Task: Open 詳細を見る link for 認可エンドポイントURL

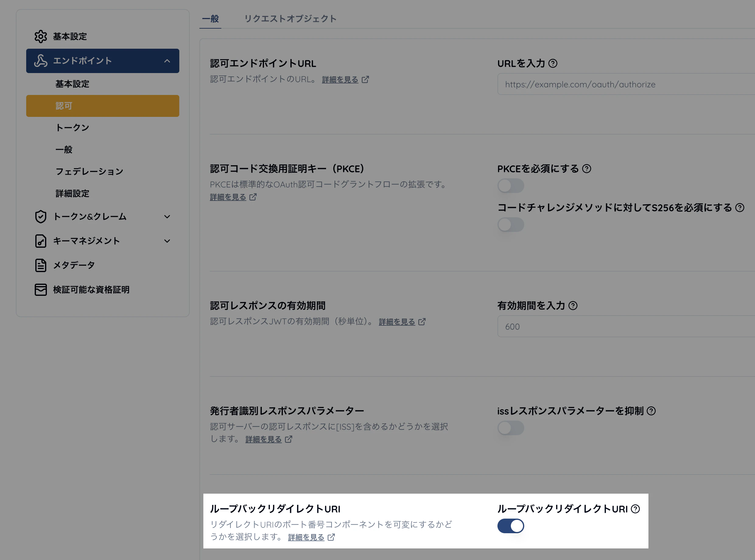Action: (340, 80)
